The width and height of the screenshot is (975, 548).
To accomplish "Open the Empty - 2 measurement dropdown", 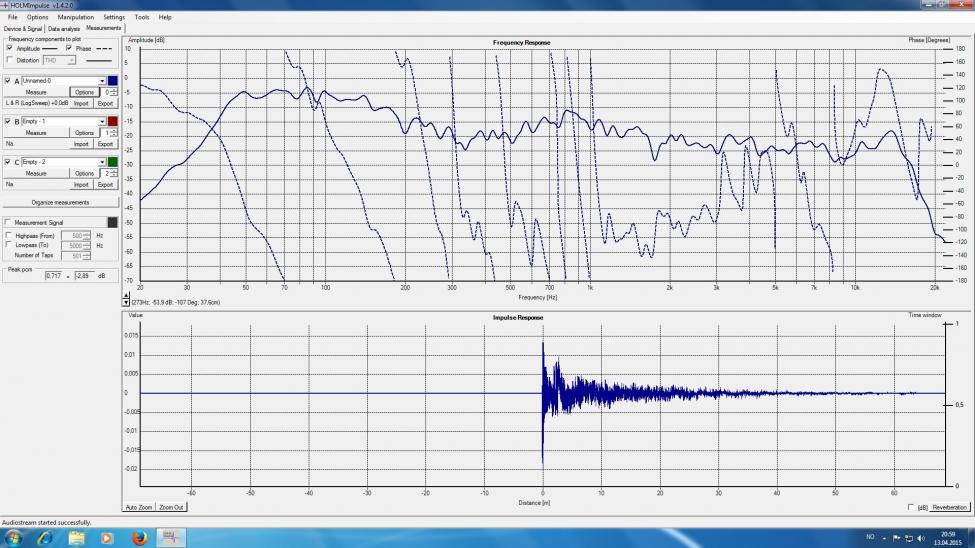I will tap(102, 162).
